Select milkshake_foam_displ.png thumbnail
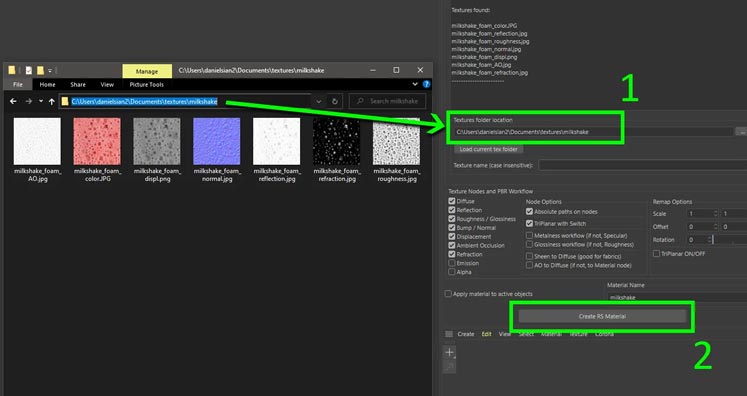Viewport: 747px width, 396px height. tap(157, 141)
